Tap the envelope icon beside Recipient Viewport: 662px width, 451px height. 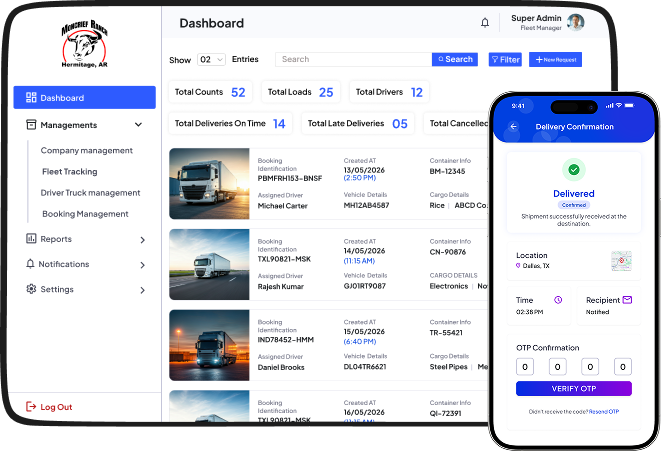tap(627, 300)
